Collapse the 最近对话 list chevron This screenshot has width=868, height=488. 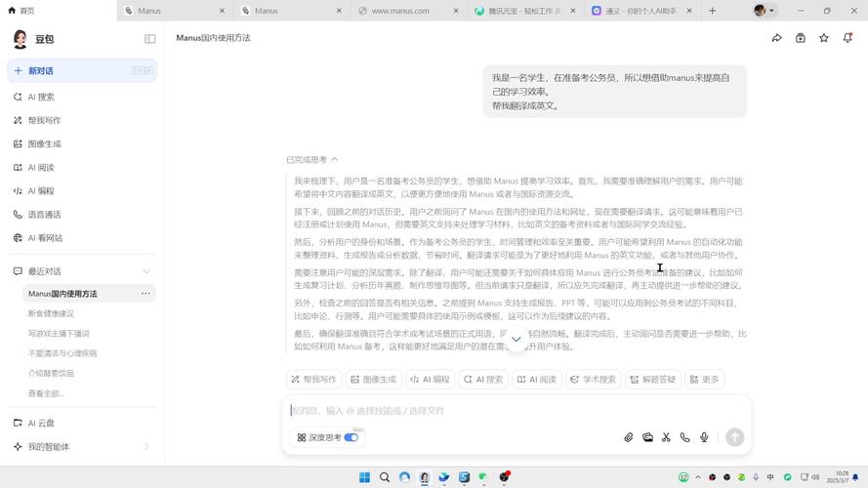pos(146,271)
